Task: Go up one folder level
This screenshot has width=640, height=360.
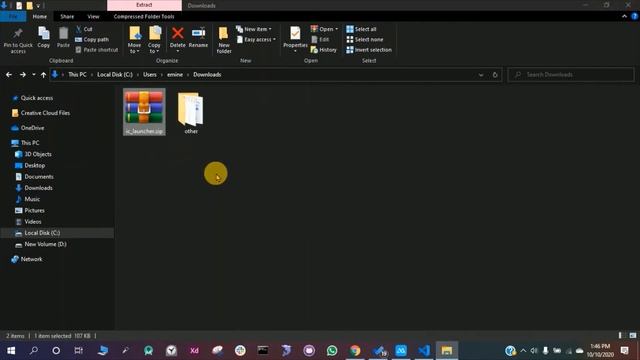Action: tap(43, 75)
